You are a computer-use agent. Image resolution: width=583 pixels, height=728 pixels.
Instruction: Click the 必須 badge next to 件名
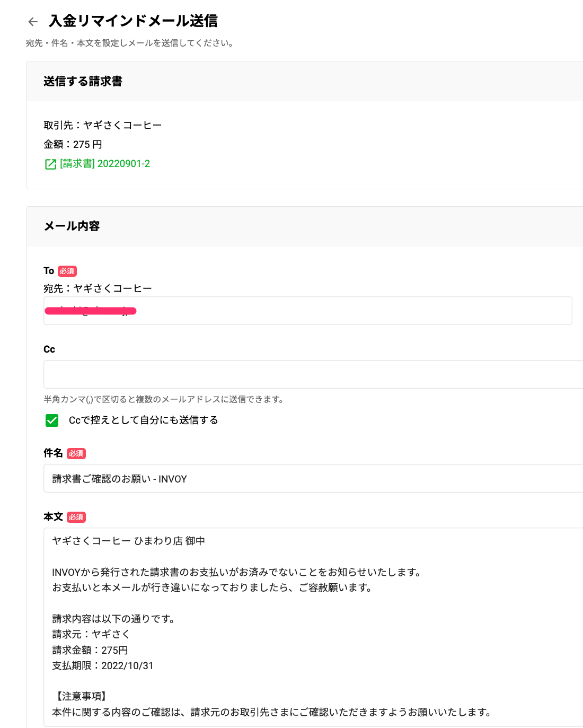click(x=76, y=453)
